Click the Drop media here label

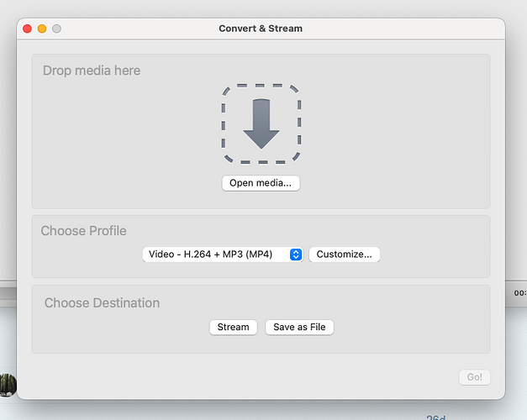click(92, 71)
